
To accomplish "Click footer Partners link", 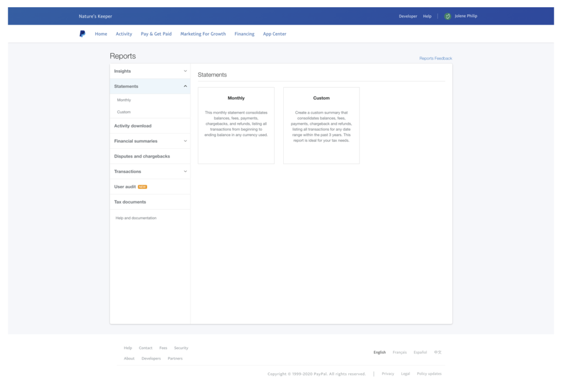I will [x=175, y=359].
